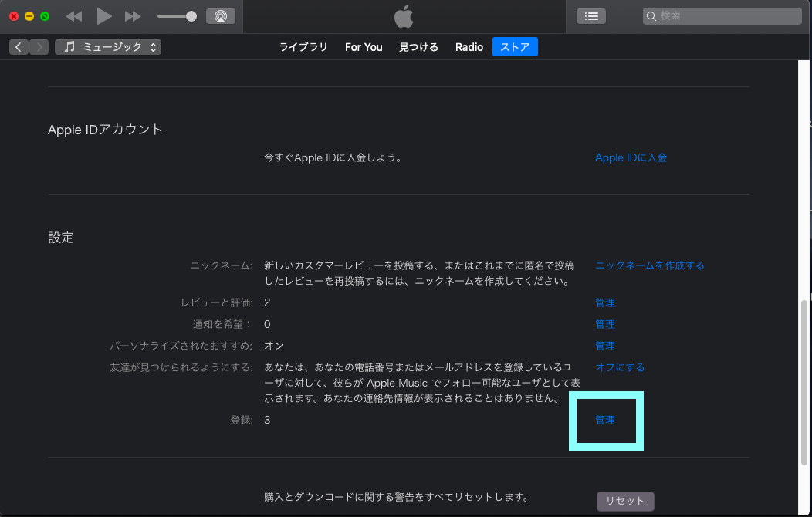This screenshot has height=517, width=812.
Task: Click the 今すぐApple IDに入金しよう text
Action: click(x=333, y=158)
